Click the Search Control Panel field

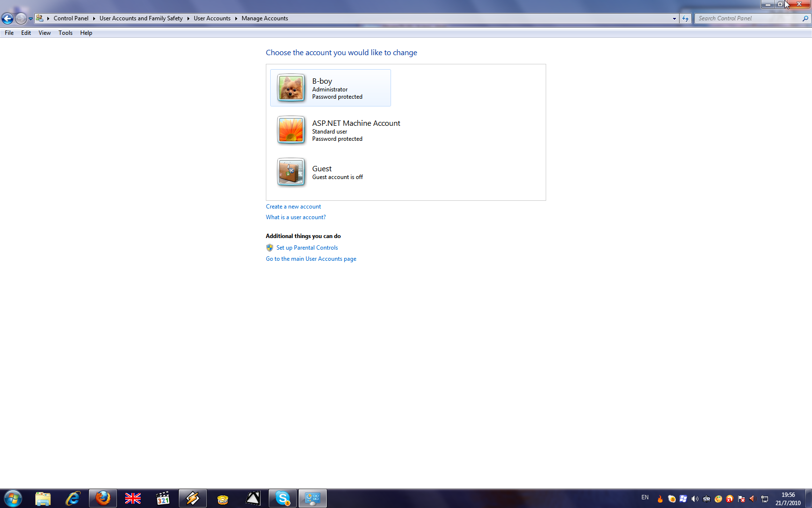point(748,18)
